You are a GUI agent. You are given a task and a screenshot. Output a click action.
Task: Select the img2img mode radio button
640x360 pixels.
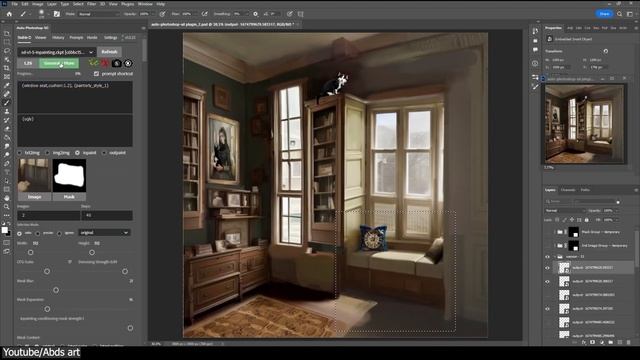pyautogui.click(x=47, y=153)
